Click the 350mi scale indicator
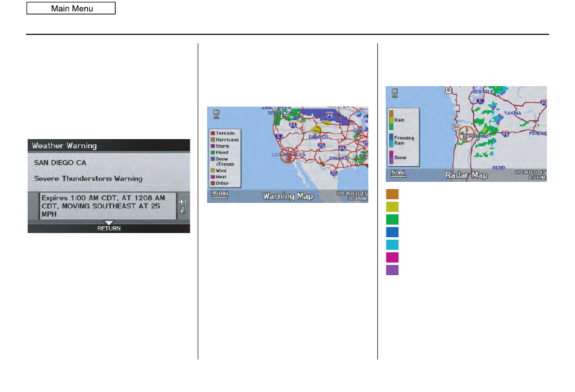575x392 pixels. [x=219, y=194]
